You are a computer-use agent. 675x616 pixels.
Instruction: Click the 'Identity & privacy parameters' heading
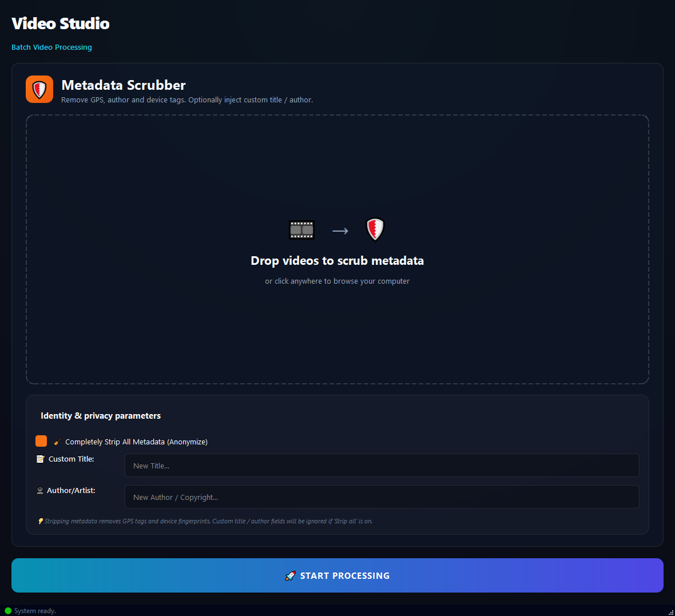click(101, 416)
